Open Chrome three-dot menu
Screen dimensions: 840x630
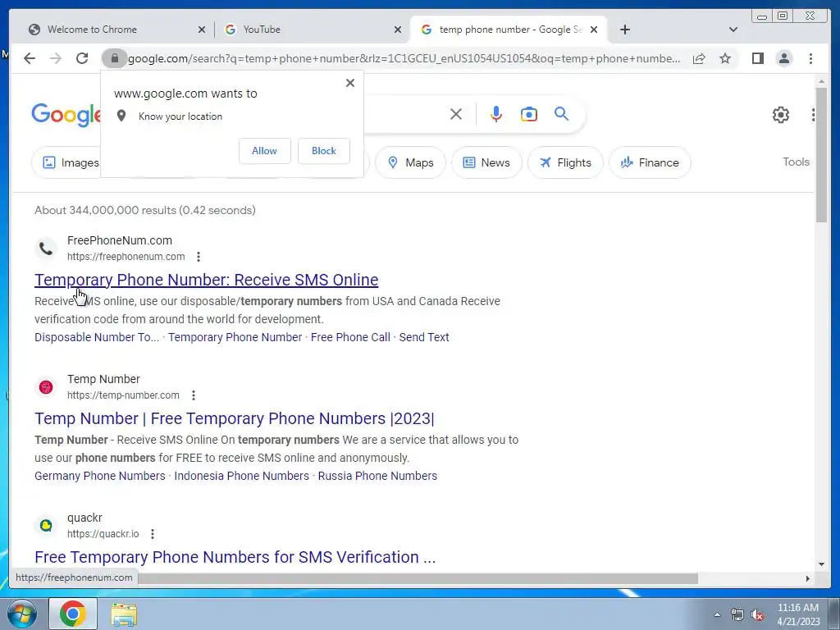click(x=810, y=58)
